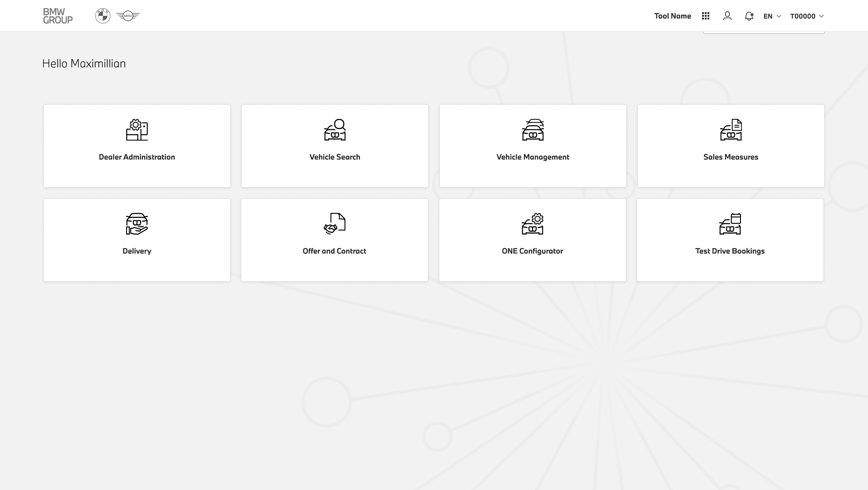This screenshot has width=868, height=490.
Task: Click the Sales Measures document car icon
Action: (731, 130)
